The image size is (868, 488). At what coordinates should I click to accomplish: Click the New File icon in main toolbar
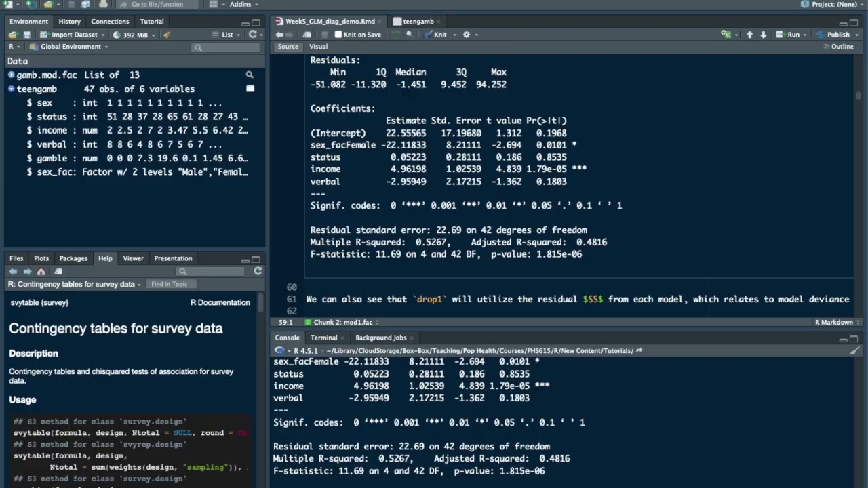click(x=9, y=4)
